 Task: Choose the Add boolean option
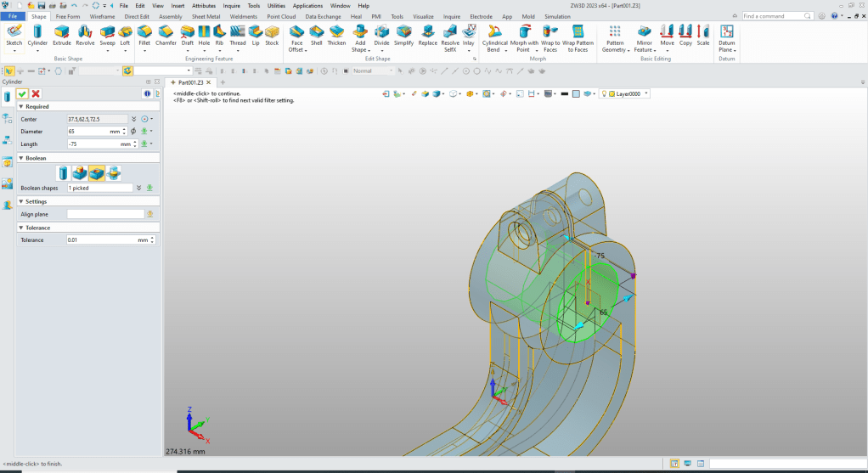82,173
